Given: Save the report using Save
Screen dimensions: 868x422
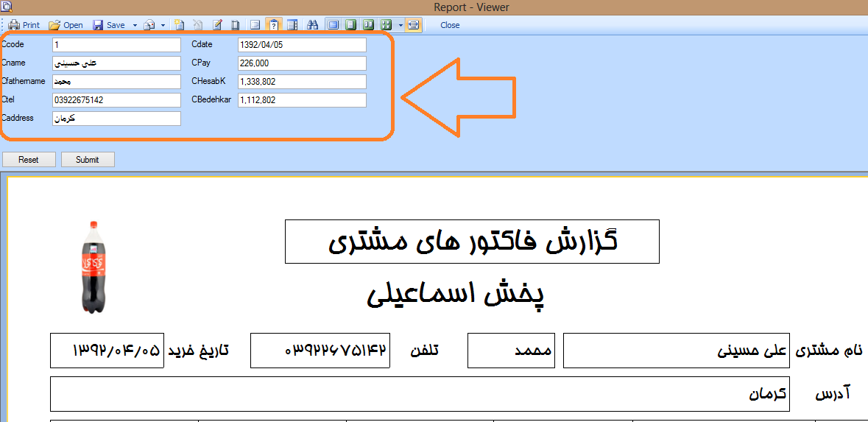Looking at the screenshot, I should [109, 25].
